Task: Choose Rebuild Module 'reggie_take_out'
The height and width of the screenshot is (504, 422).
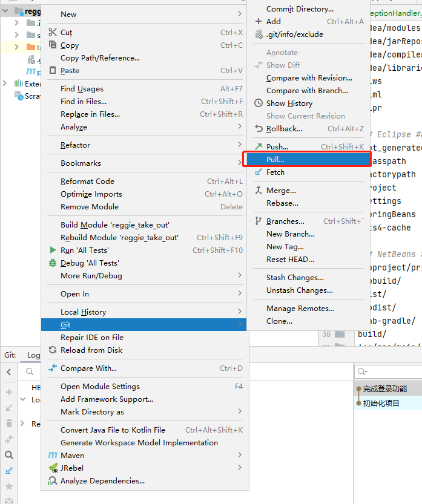Action: [x=145, y=237]
